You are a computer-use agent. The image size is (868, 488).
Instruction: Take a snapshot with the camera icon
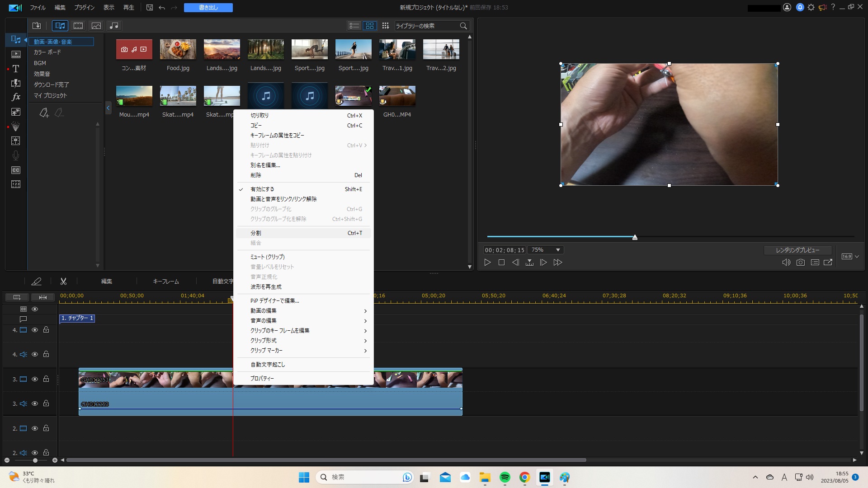point(801,262)
